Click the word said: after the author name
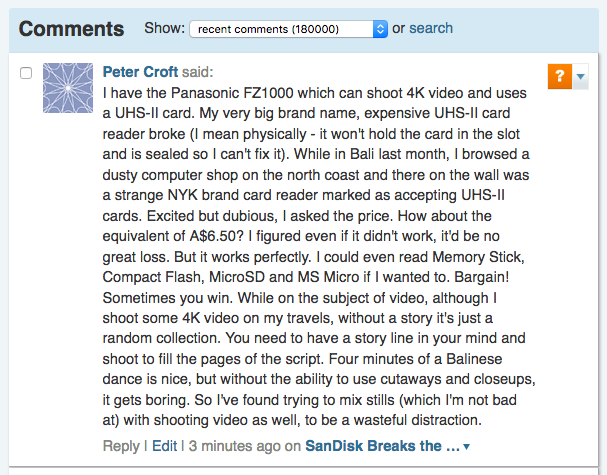 (x=197, y=72)
